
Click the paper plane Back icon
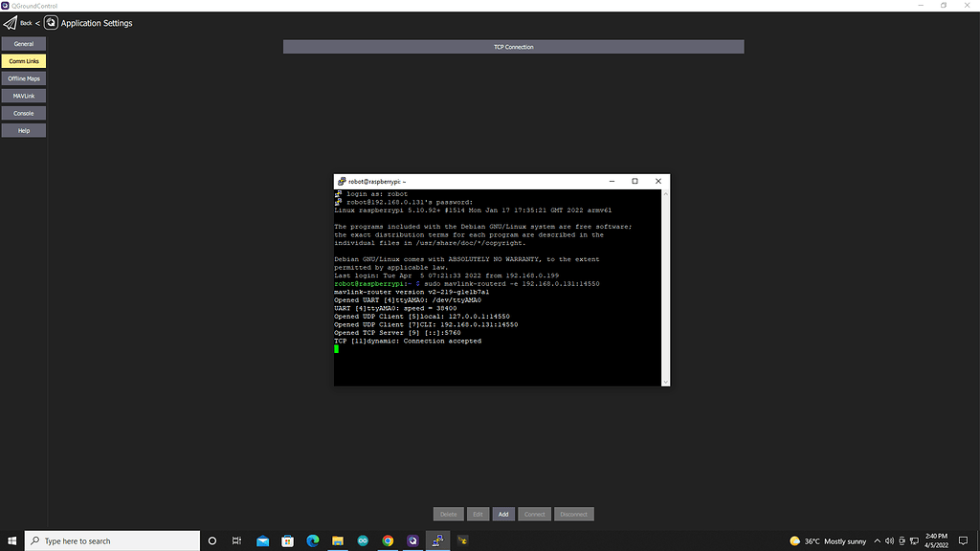click(11, 23)
